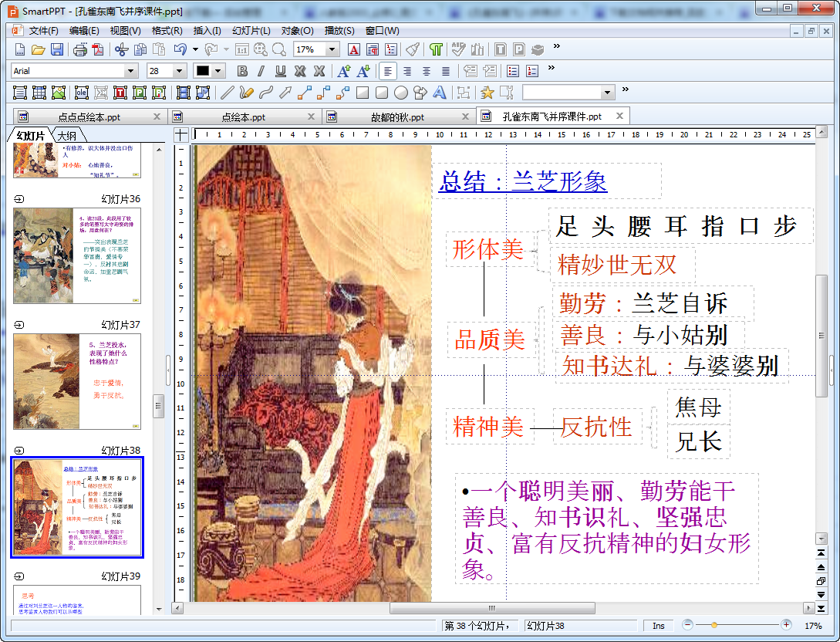The height and width of the screenshot is (642, 840).
Task: Toggle bold formatting
Action: pos(242,71)
